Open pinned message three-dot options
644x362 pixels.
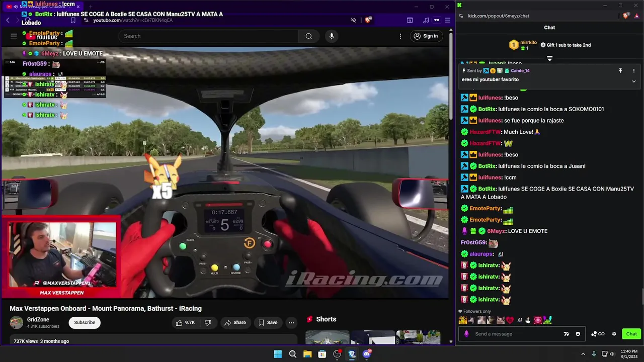point(634,71)
